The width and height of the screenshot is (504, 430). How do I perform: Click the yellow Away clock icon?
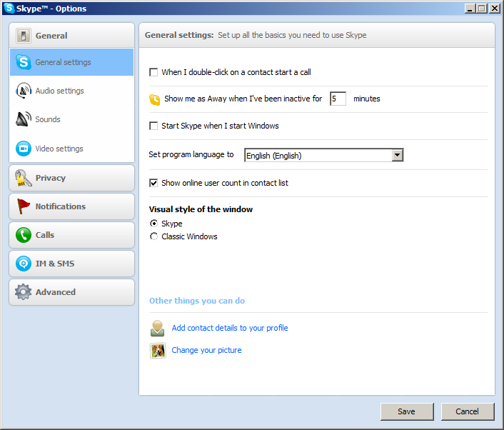155,100
